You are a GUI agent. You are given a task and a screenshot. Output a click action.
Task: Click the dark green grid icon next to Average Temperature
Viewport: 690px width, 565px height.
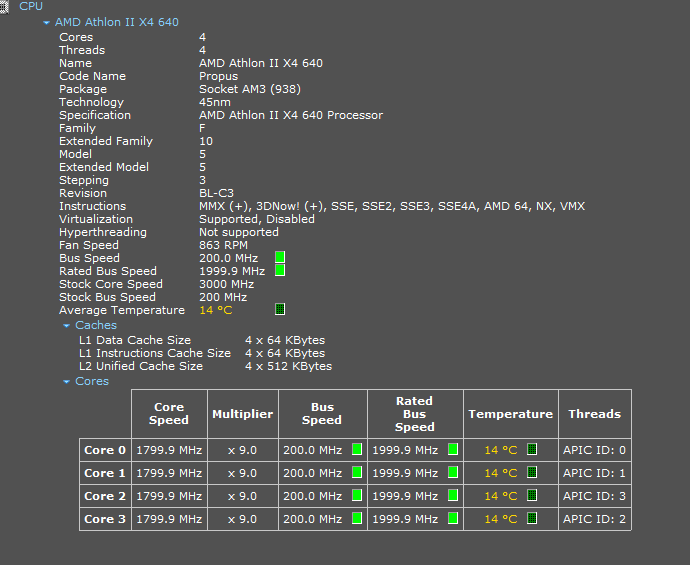click(280, 309)
